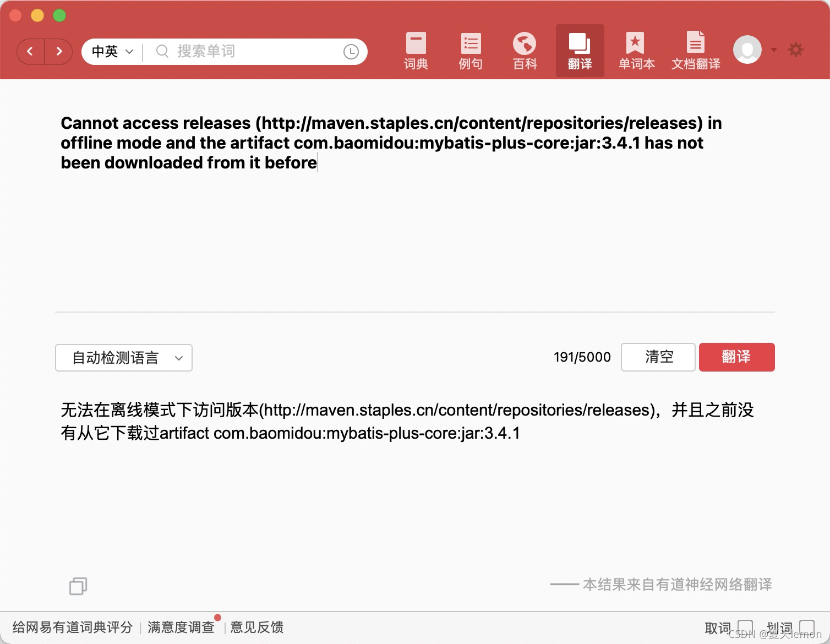Click inside the 搜索单词 search field
The width and height of the screenshot is (830, 644).
tap(248, 51)
